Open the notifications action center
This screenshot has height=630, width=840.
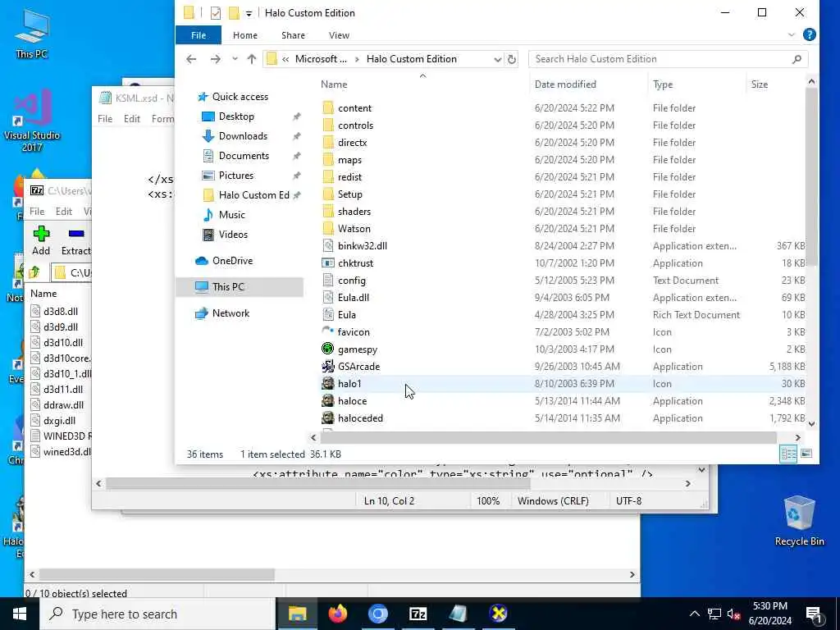tap(815, 614)
